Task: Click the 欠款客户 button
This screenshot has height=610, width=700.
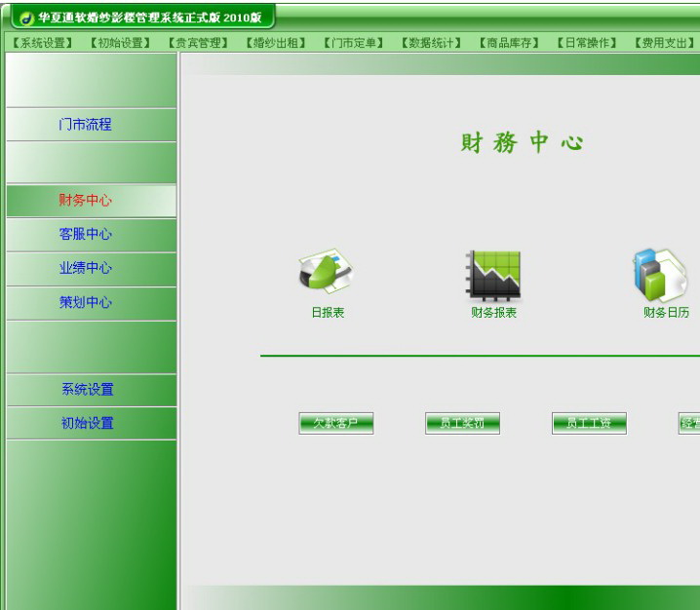Action: [x=335, y=423]
